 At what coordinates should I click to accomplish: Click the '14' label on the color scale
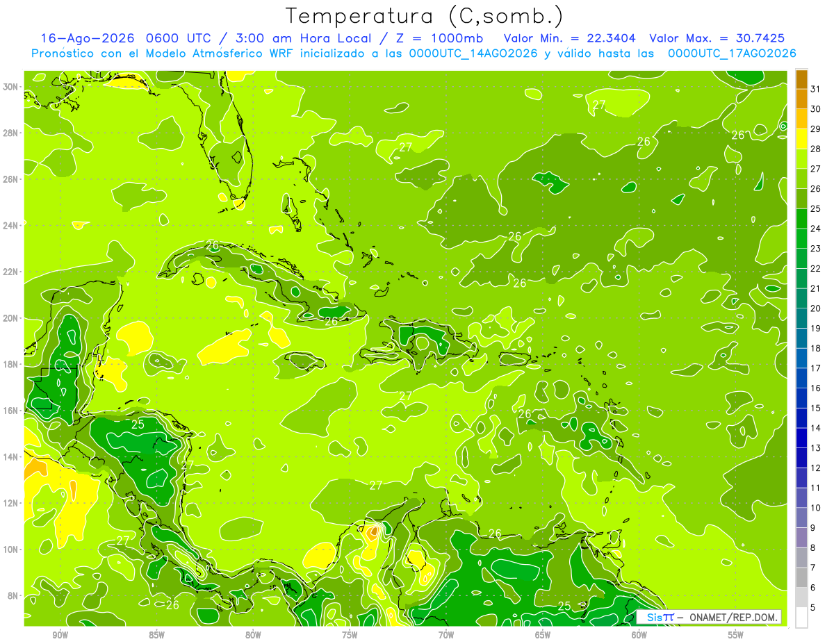(816, 428)
